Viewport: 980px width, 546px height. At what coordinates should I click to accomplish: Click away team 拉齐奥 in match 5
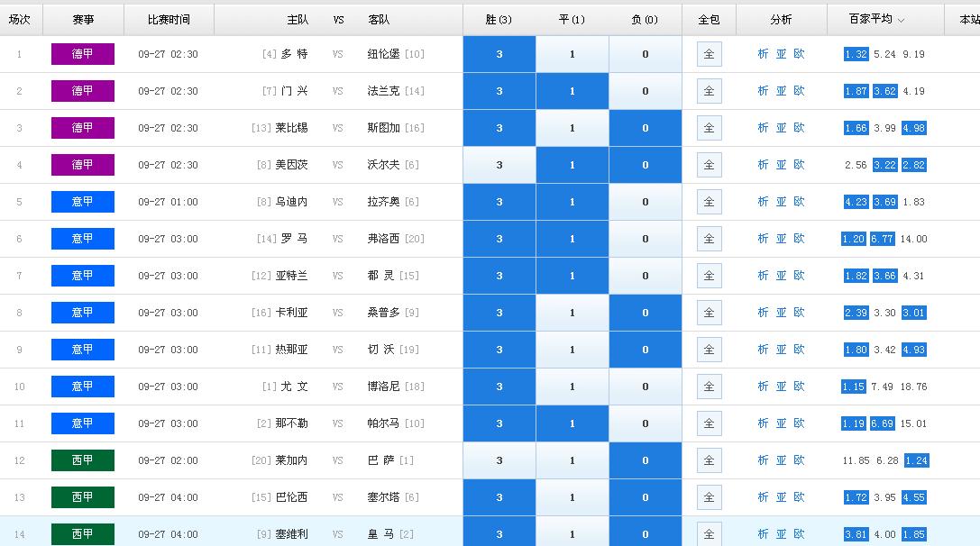coord(383,201)
